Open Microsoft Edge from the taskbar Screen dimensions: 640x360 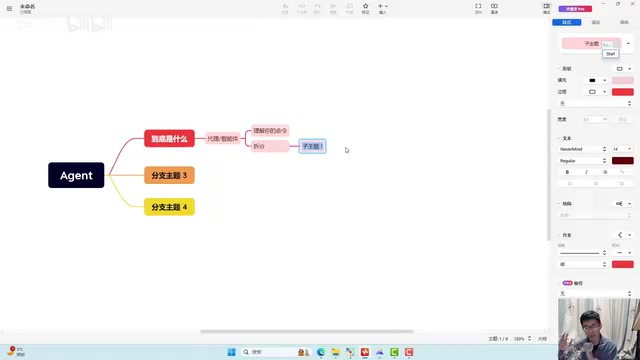click(321, 352)
